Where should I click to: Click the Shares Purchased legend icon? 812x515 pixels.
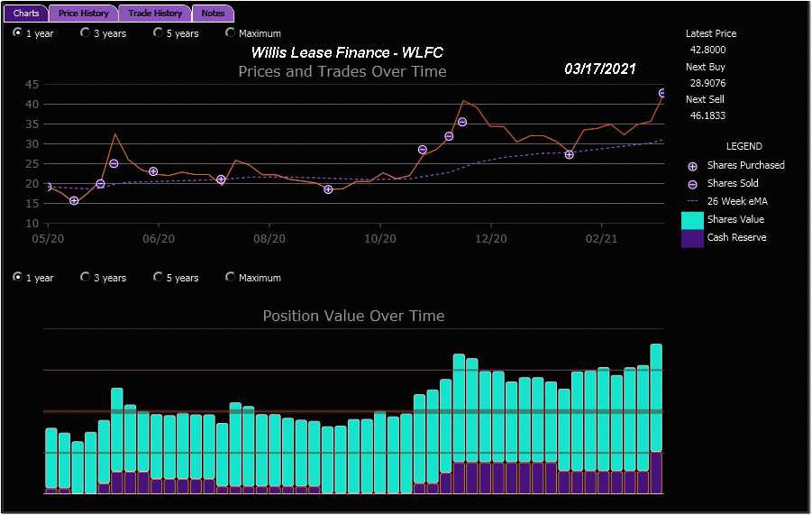693,166
